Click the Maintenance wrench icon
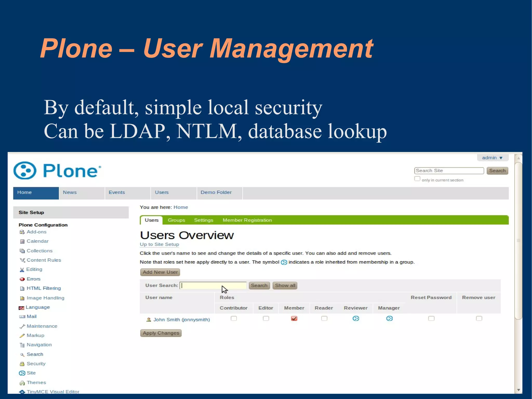The image size is (532, 399). 22,326
